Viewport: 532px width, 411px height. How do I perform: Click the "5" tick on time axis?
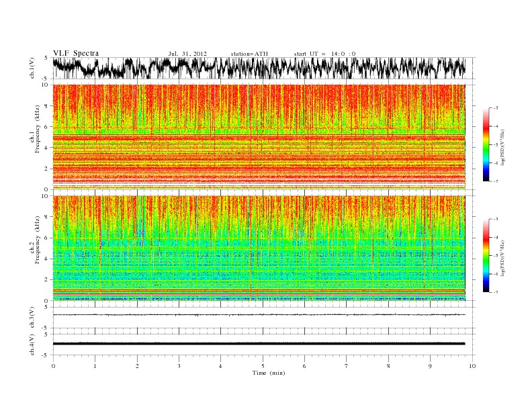point(263,366)
